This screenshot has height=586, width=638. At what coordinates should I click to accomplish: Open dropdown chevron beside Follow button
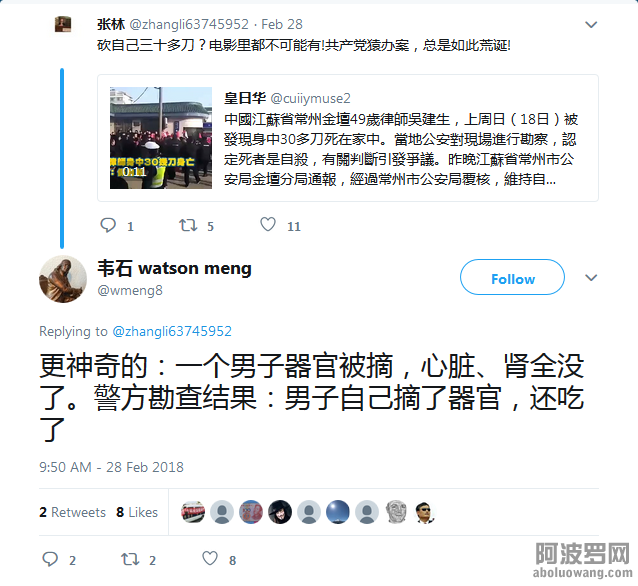(x=591, y=278)
